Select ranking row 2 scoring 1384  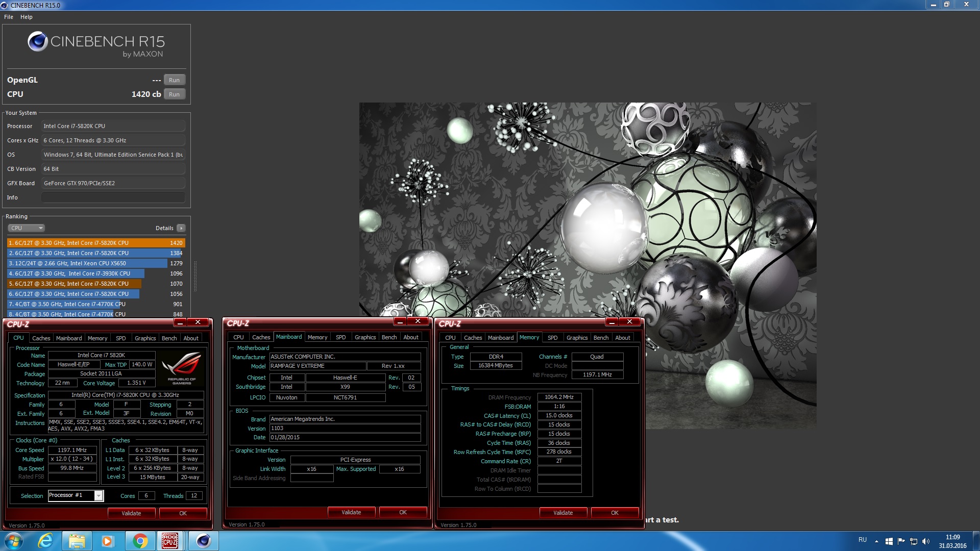[x=96, y=253]
